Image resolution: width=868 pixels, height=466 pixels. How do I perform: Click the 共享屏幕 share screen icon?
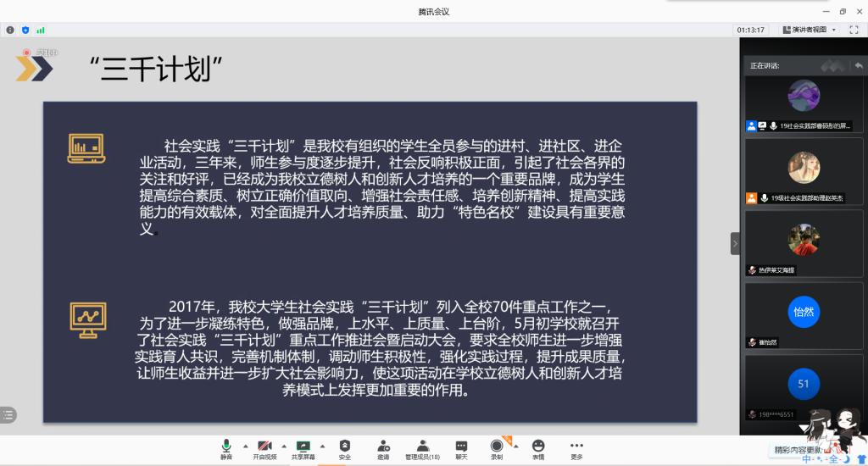(303, 447)
